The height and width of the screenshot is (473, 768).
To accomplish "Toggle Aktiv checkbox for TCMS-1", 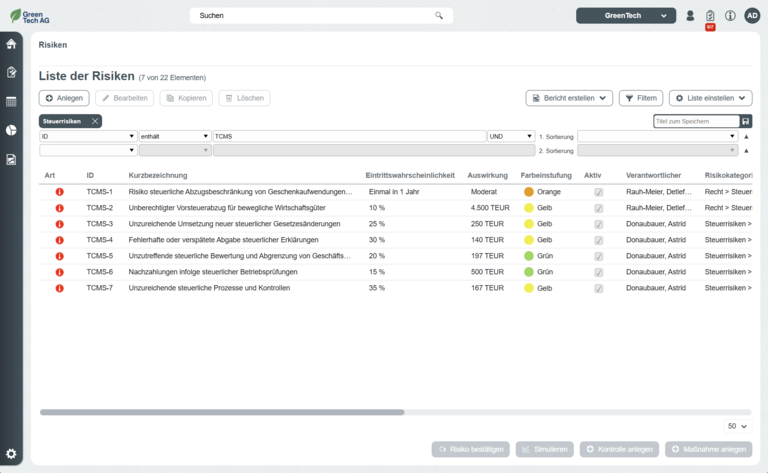I will pos(599,192).
